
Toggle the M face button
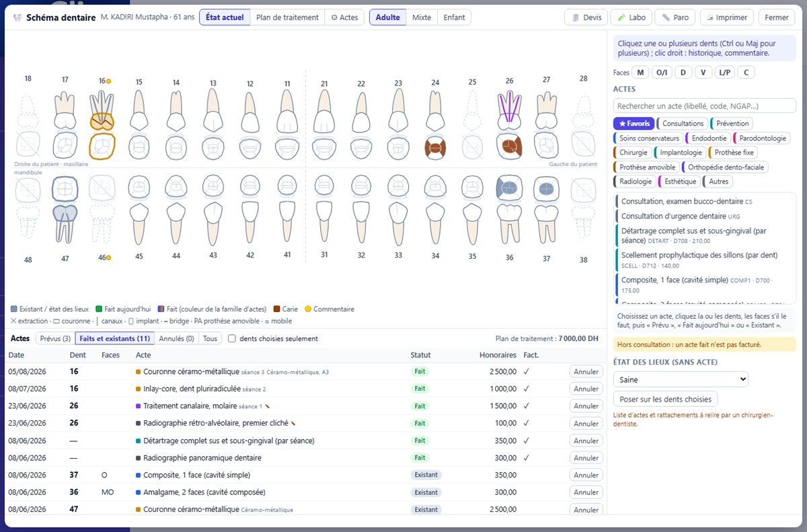click(640, 73)
